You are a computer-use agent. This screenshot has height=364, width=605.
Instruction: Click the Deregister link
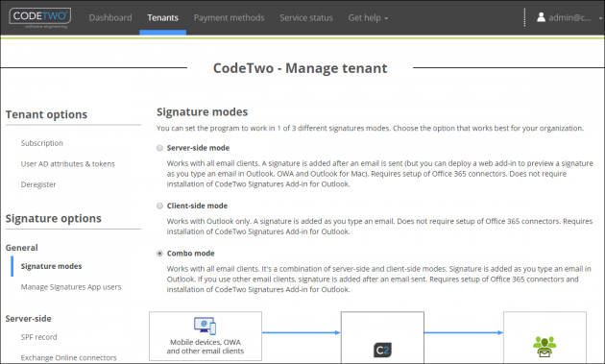point(38,184)
